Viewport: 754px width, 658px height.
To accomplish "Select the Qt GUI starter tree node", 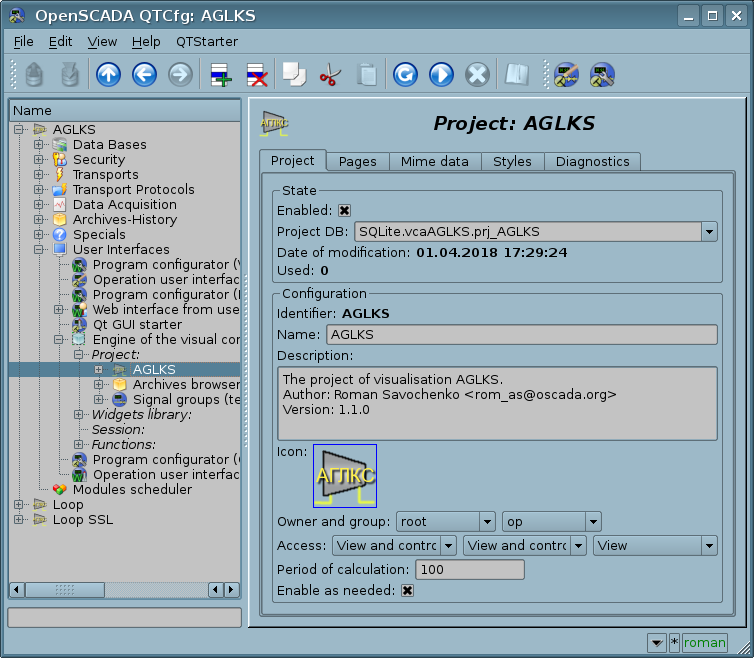I will [137, 324].
